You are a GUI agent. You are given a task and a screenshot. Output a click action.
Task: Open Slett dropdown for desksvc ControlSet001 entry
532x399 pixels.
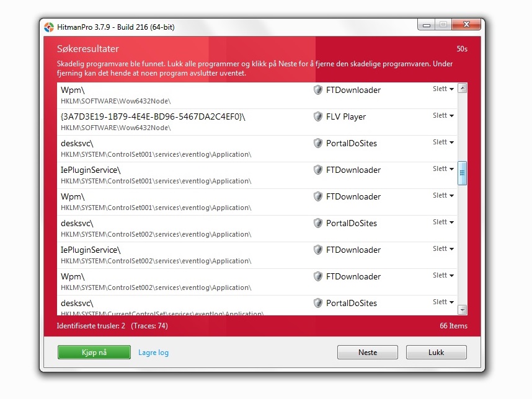(443, 142)
